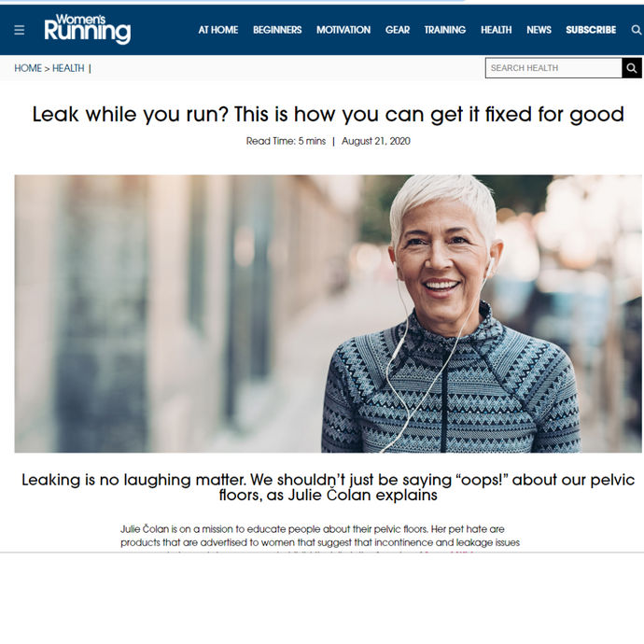The image size is (644, 644).
Task: Focus the Search Health input field
Action: [x=553, y=68]
